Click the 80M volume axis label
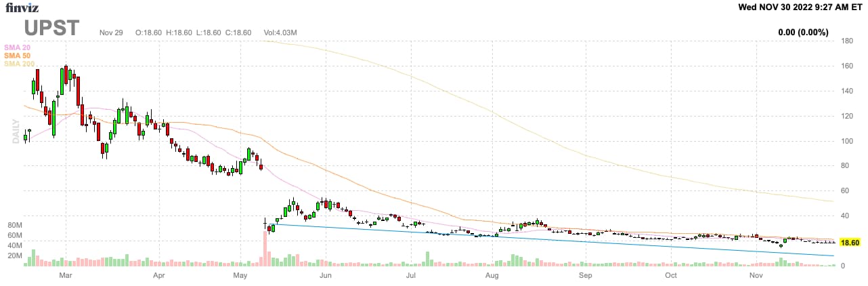 [x=15, y=224]
